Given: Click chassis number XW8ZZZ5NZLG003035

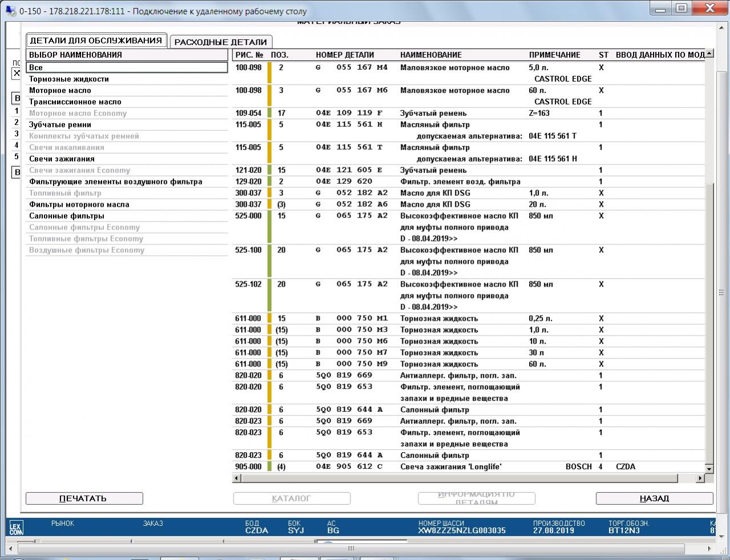Looking at the screenshot, I should point(462,530).
